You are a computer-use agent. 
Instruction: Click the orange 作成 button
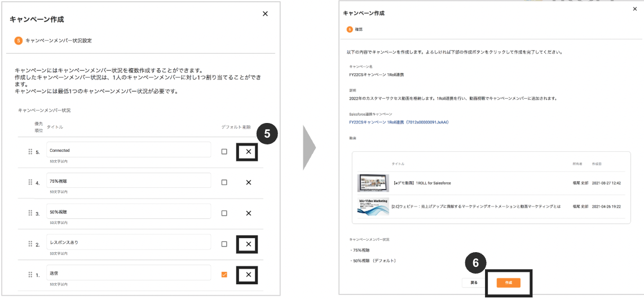pos(509,283)
